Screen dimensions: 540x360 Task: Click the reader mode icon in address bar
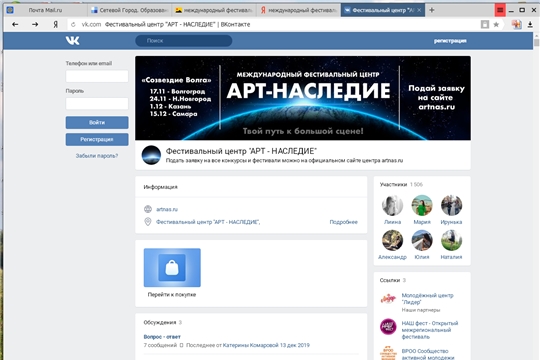click(485, 24)
